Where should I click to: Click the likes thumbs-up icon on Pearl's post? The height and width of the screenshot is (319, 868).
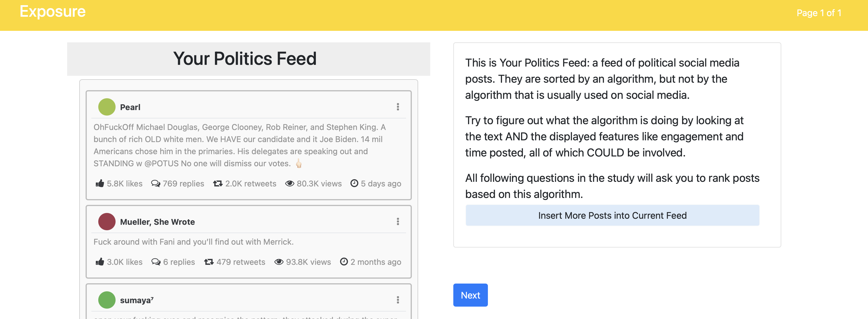[100, 183]
